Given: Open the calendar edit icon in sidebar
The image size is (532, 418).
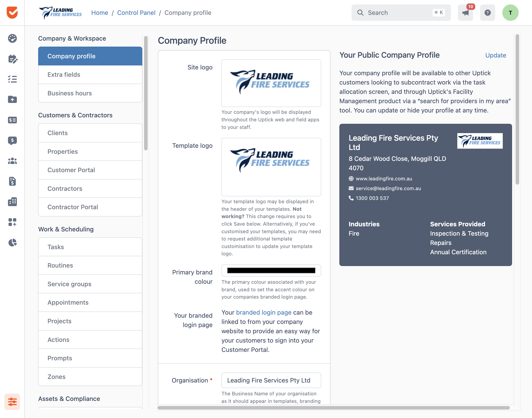Looking at the screenshot, I should (12, 59).
